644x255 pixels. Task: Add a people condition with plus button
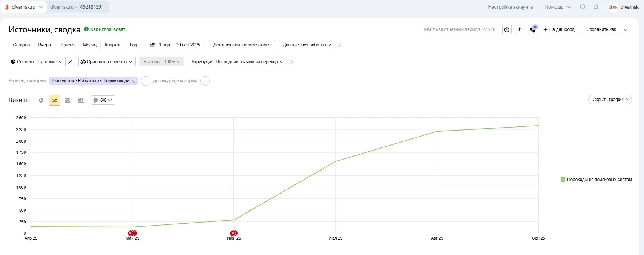coord(205,81)
